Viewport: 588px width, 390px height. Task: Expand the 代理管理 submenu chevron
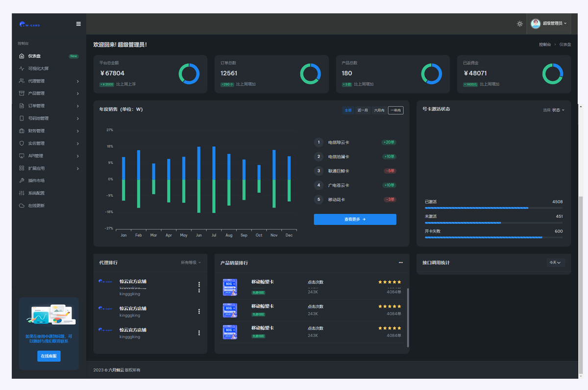tap(78, 81)
